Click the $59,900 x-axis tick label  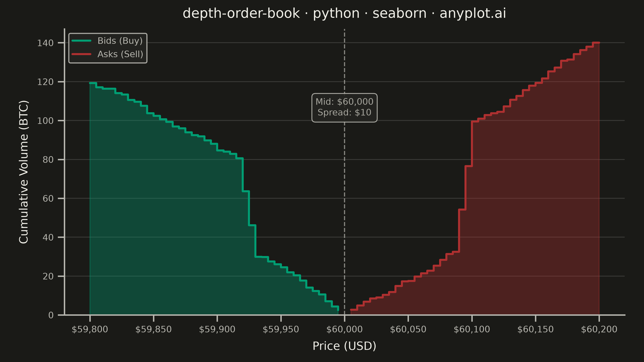(217, 329)
